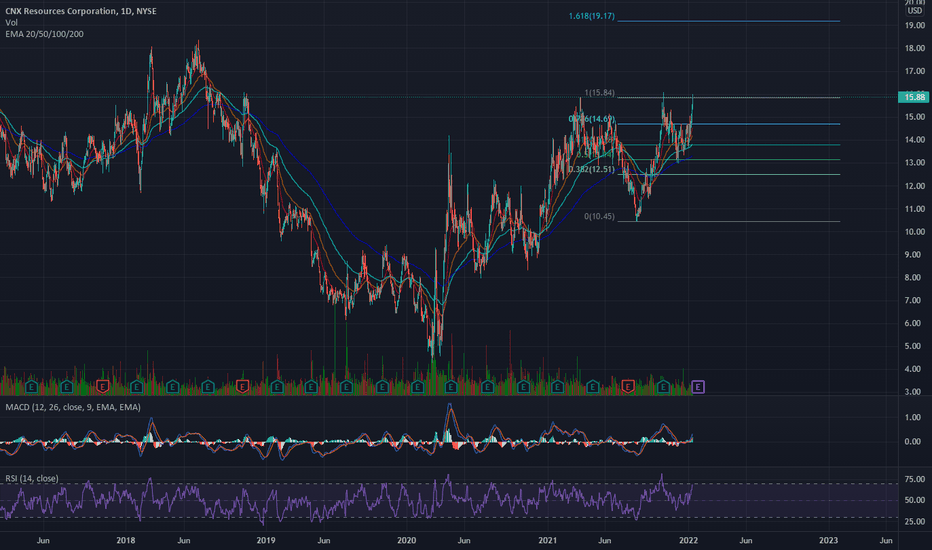Click the 18.00 price axis label
Image resolution: width=932 pixels, height=550 pixels.
pos(915,49)
